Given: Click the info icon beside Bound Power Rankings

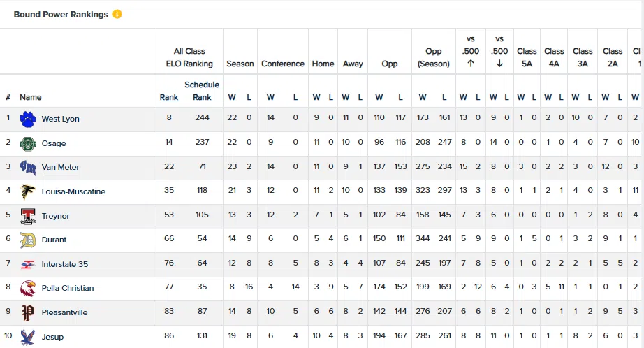Looking at the screenshot, I should [x=117, y=14].
